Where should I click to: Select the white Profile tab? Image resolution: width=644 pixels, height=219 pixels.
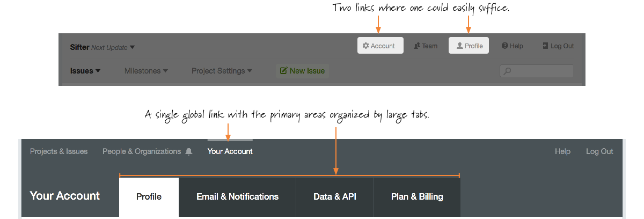pos(149,197)
